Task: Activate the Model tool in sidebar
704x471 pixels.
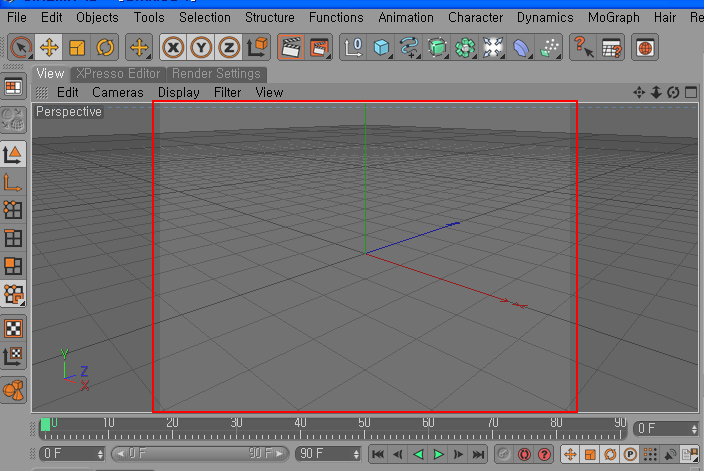Action: 13,154
